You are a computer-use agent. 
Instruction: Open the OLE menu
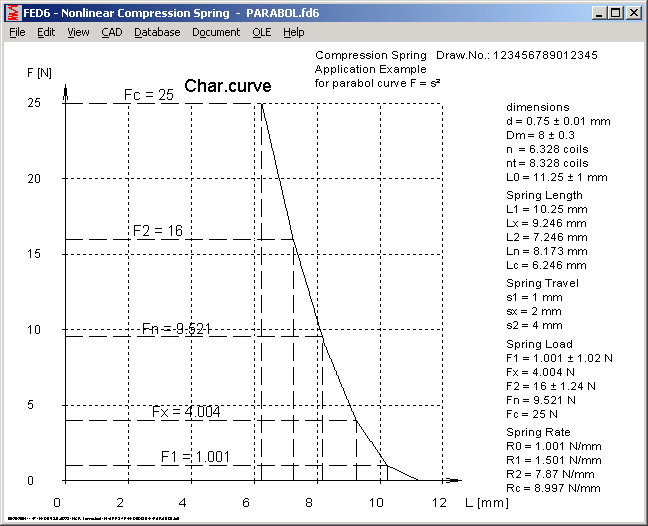tap(261, 32)
